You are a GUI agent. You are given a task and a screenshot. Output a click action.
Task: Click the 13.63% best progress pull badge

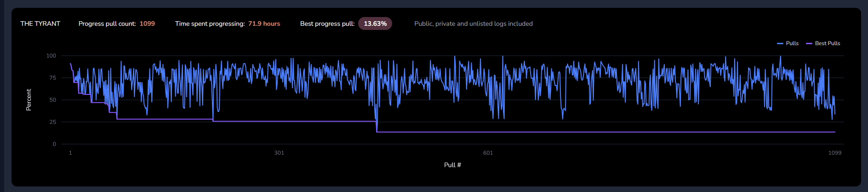point(375,23)
